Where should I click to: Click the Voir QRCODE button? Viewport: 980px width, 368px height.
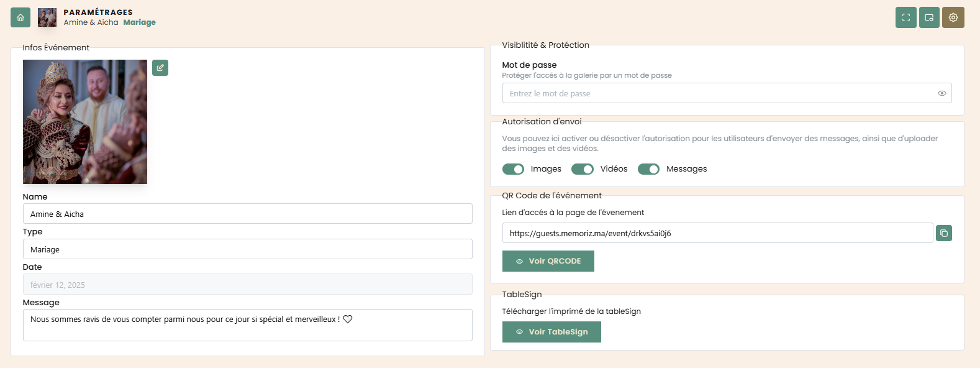(548, 261)
